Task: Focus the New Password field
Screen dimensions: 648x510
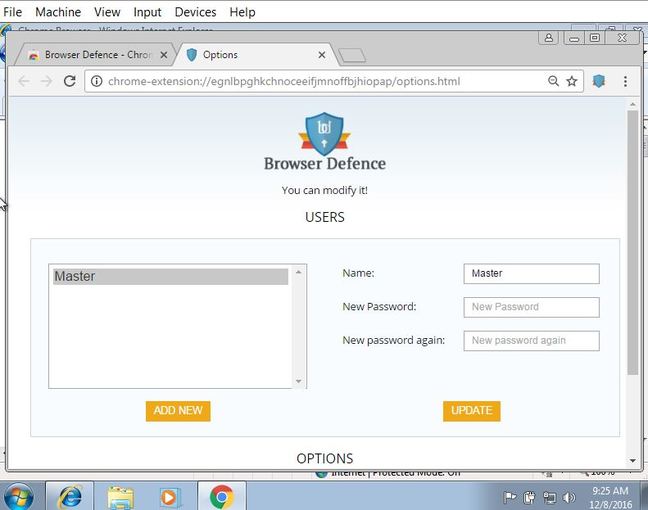Action: 531,307
